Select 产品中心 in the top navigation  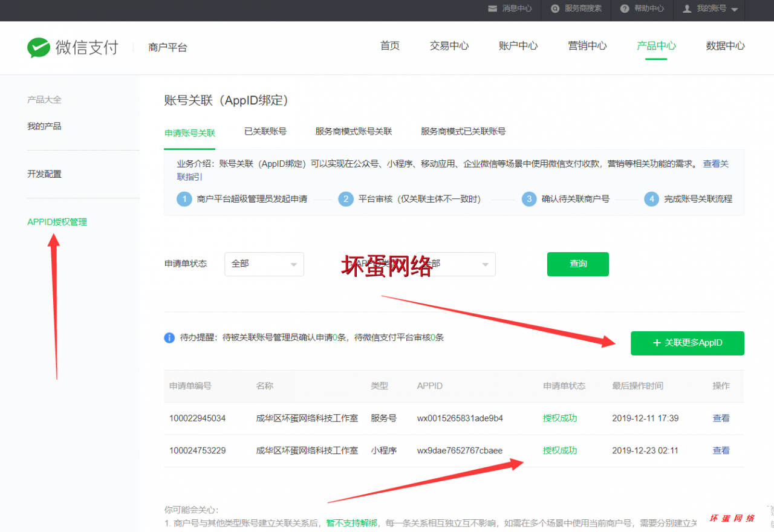point(656,45)
